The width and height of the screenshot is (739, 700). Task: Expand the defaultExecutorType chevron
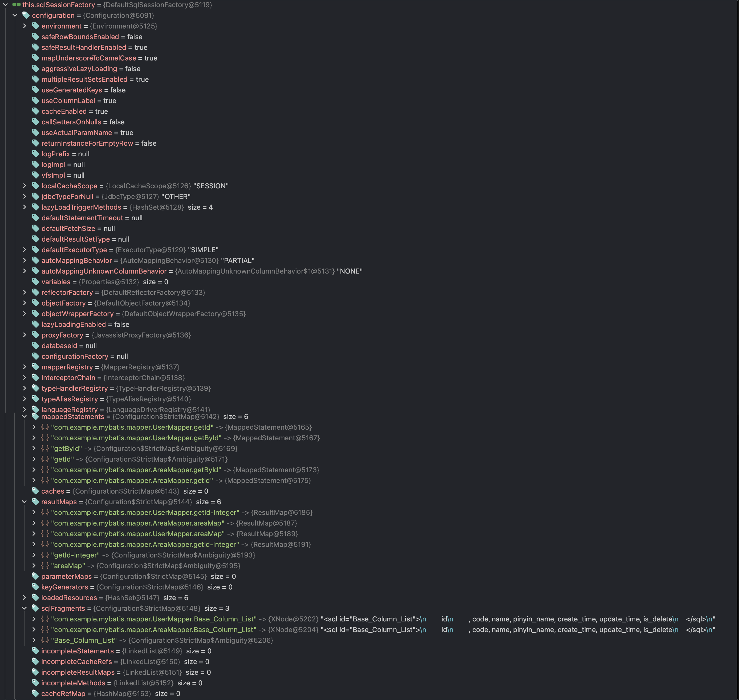pos(25,250)
